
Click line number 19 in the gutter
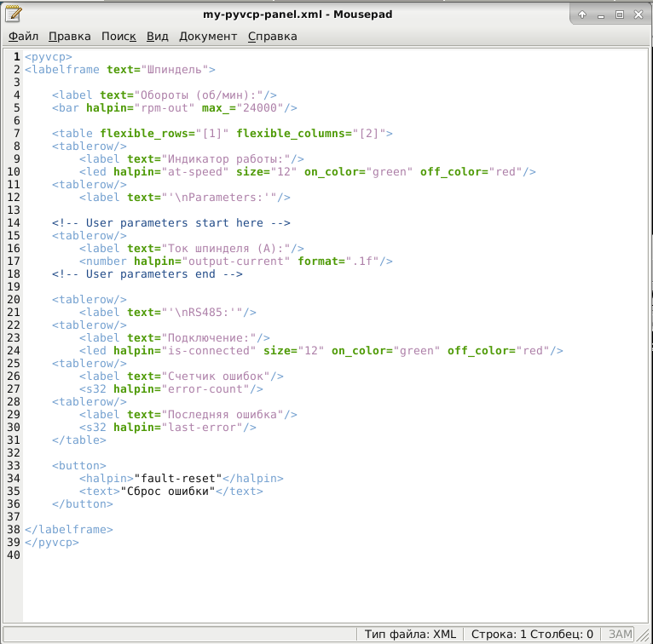14,287
